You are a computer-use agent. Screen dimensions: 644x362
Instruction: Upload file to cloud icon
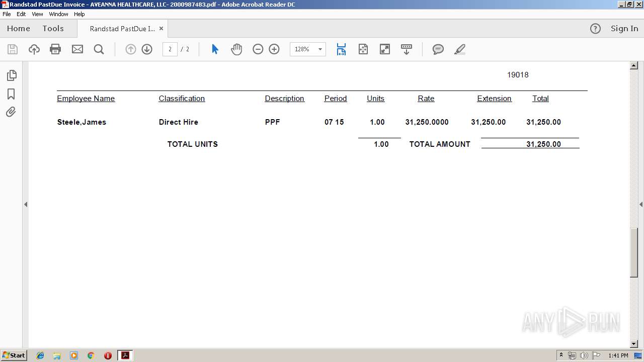coord(34,49)
